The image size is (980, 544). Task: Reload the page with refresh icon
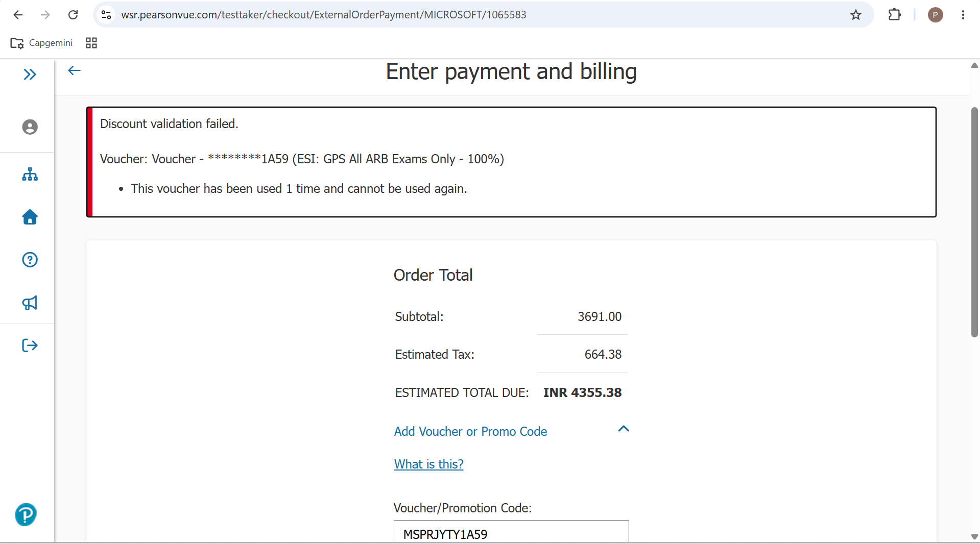tap(73, 15)
